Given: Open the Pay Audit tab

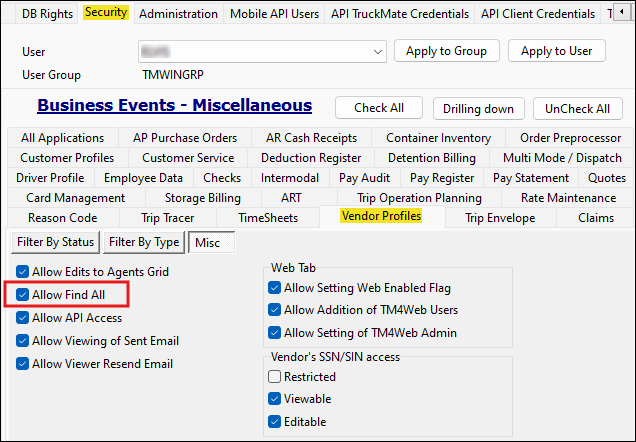Looking at the screenshot, I should coord(364,178).
